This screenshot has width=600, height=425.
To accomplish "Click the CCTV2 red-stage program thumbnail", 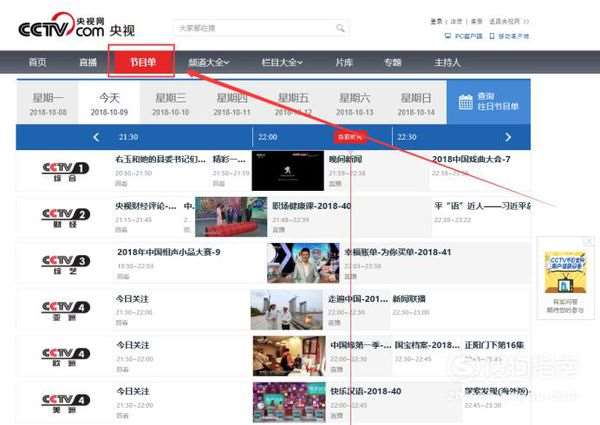I will click(x=231, y=217).
